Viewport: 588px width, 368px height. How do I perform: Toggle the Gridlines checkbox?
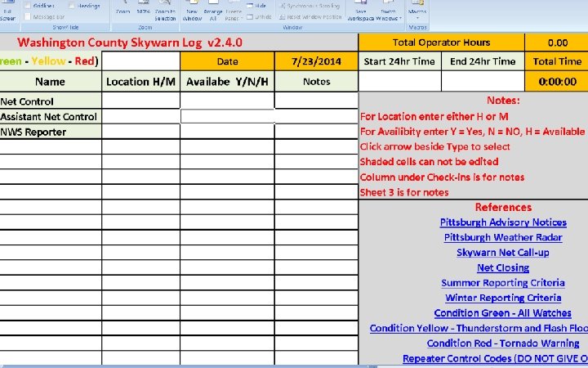28,6
